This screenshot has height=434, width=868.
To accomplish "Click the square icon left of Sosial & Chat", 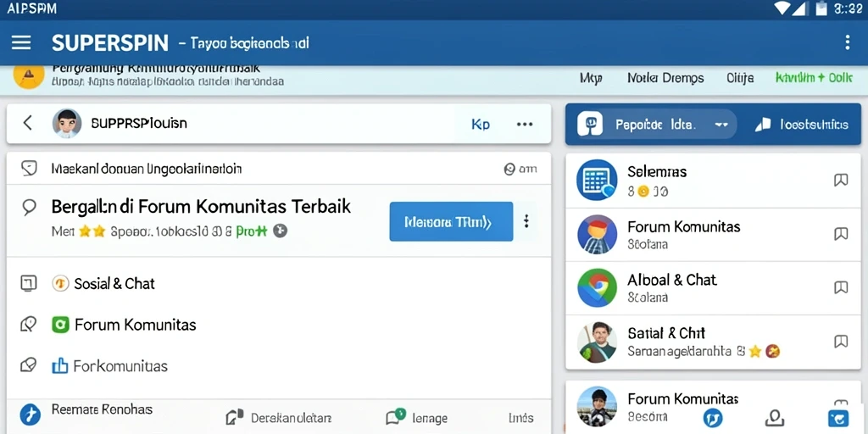I will 28,283.
